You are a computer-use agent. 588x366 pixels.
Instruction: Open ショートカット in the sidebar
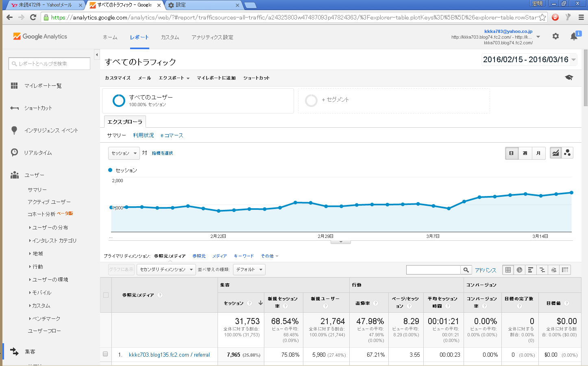click(38, 108)
